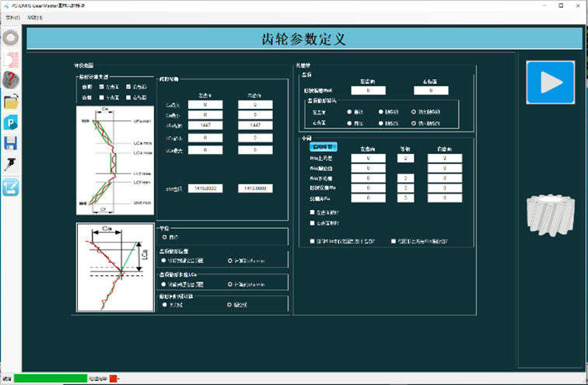Click the open folder icon
This screenshot has height=385, width=588.
coord(11,101)
